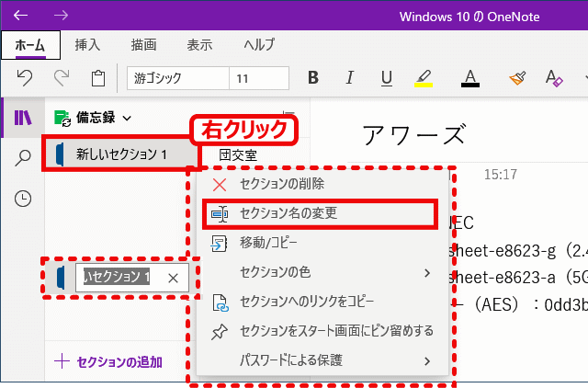Expand the セクションの色 submenu

(x=322, y=272)
